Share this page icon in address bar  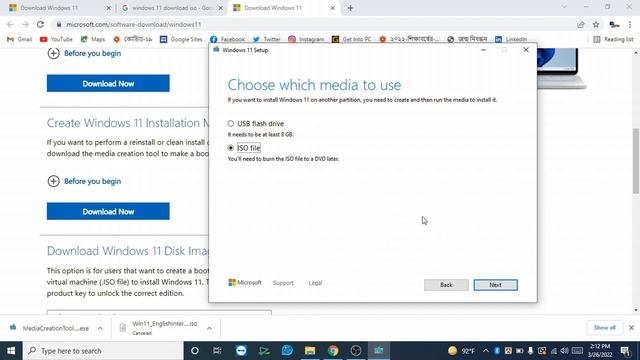coord(581,24)
